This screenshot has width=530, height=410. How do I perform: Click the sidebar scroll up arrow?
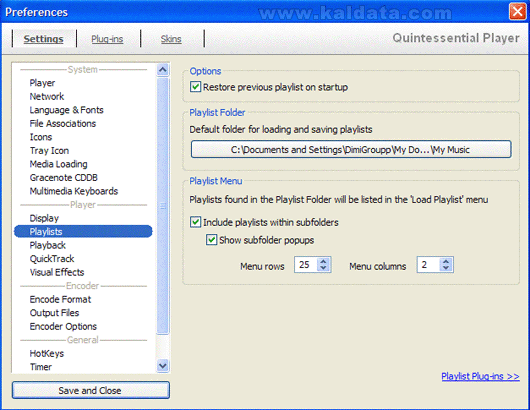tap(163, 70)
